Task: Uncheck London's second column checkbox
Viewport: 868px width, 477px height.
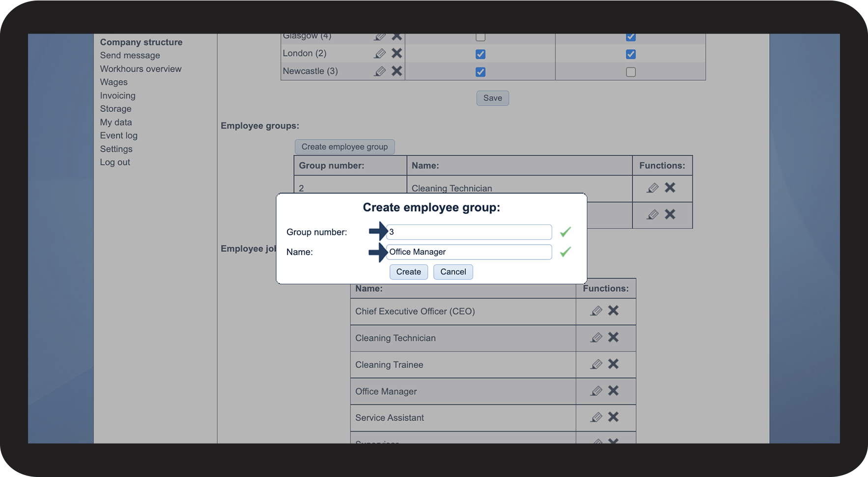Action: point(631,54)
